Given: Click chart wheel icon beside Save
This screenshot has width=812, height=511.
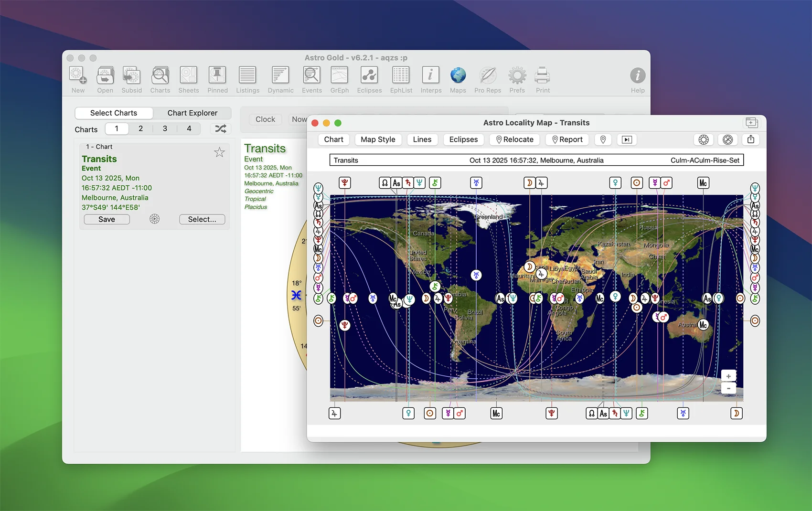Looking at the screenshot, I should (x=154, y=219).
